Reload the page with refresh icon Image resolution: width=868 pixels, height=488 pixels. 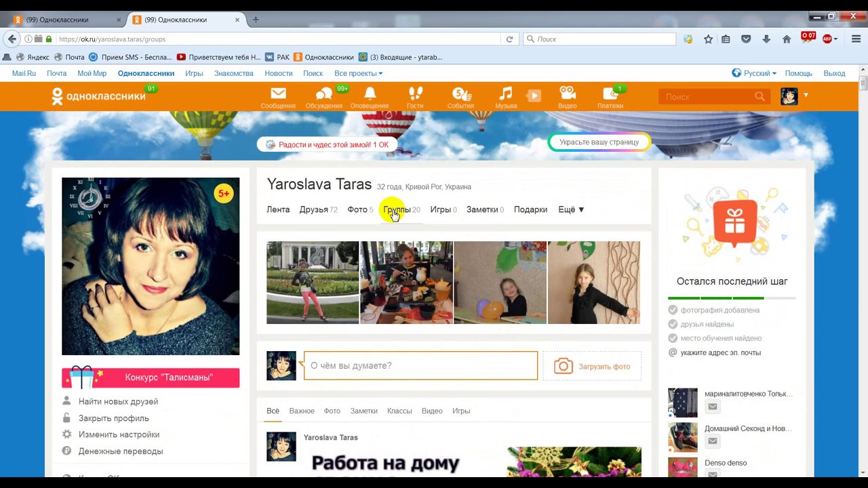[509, 39]
